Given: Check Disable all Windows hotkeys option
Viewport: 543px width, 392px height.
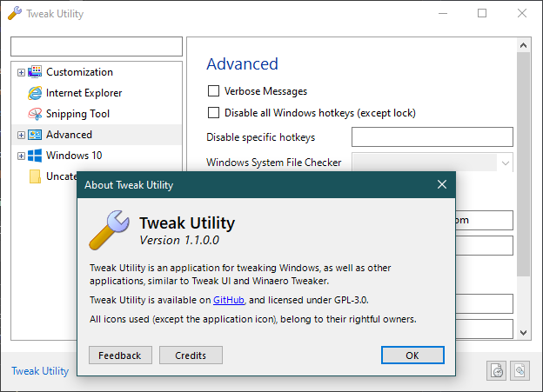Looking at the screenshot, I should tap(213, 113).
